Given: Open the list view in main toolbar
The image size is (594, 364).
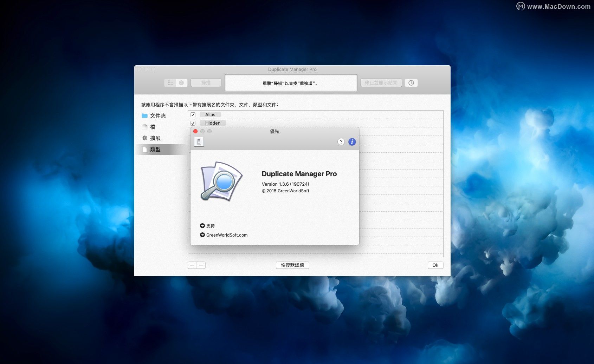Looking at the screenshot, I should point(170,83).
